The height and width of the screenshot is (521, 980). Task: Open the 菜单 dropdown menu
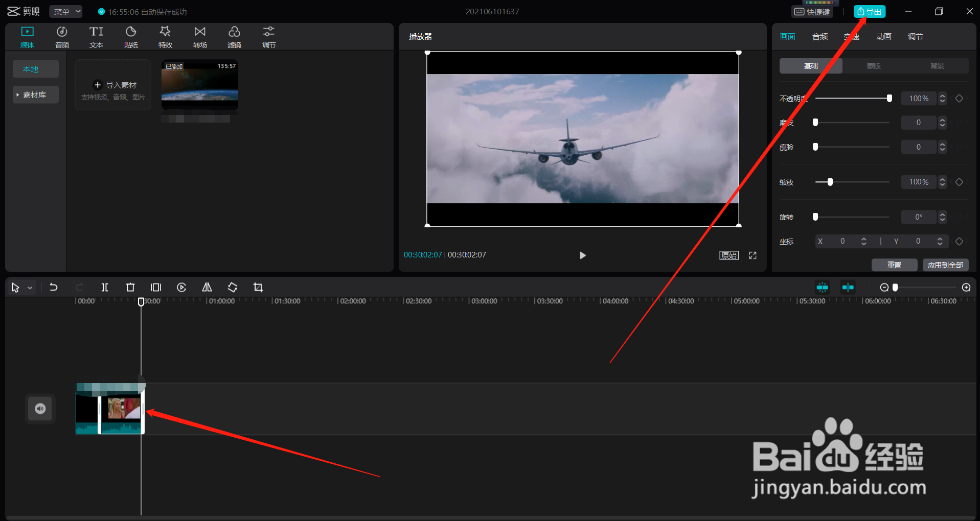pos(66,12)
